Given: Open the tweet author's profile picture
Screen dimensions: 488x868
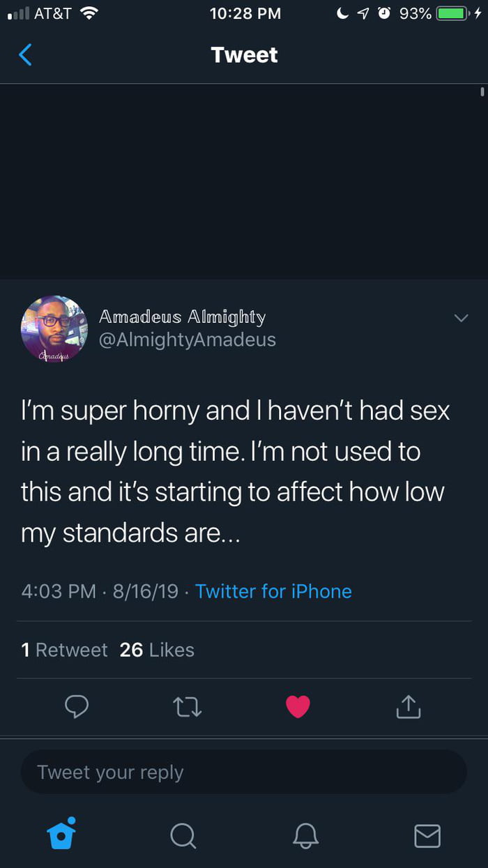Looking at the screenshot, I should coord(54,329).
